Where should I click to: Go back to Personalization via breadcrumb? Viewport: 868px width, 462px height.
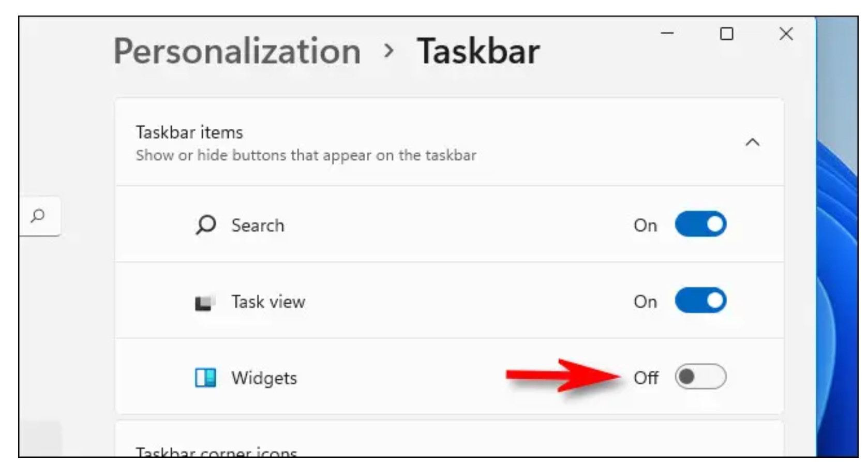(237, 52)
